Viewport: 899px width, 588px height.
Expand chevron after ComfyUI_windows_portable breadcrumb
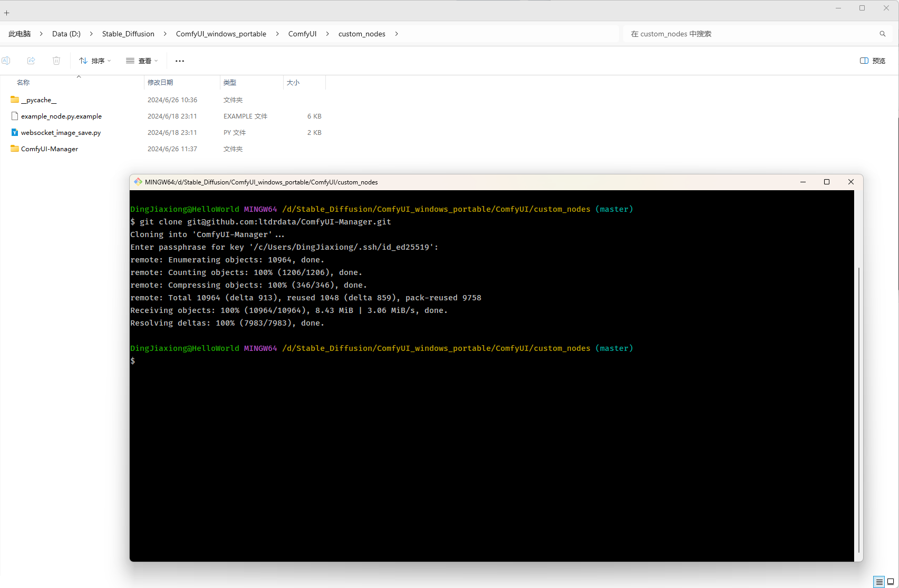tap(277, 34)
